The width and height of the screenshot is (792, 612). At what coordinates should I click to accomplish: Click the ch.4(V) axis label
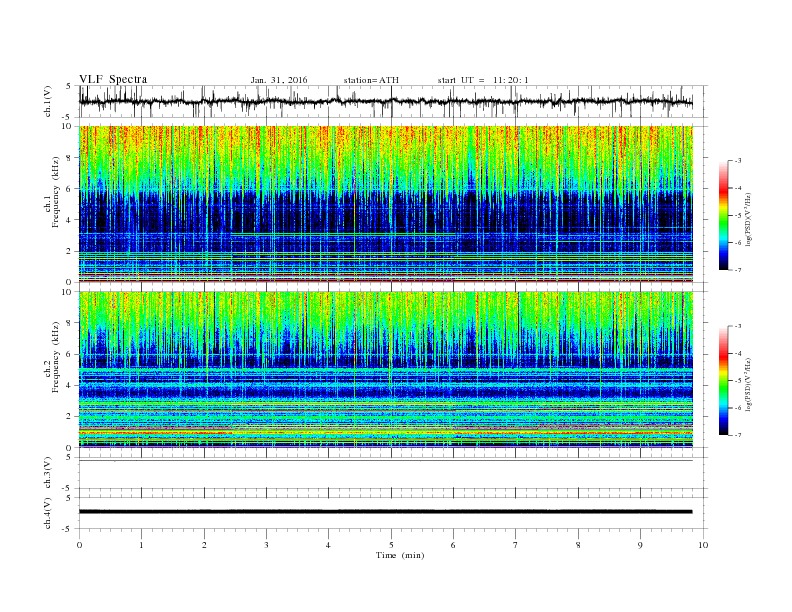(48, 514)
